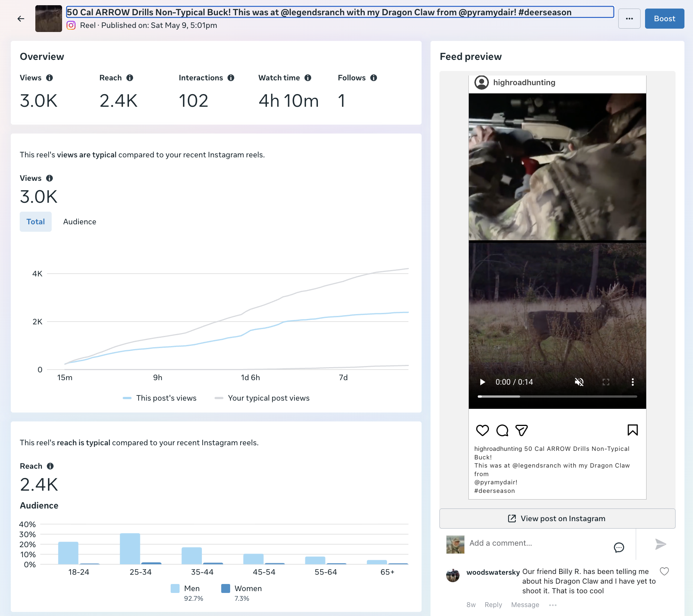The height and width of the screenshot is (616, 693).
Task: Go back with the left arrow
Action: pos(21,19)
